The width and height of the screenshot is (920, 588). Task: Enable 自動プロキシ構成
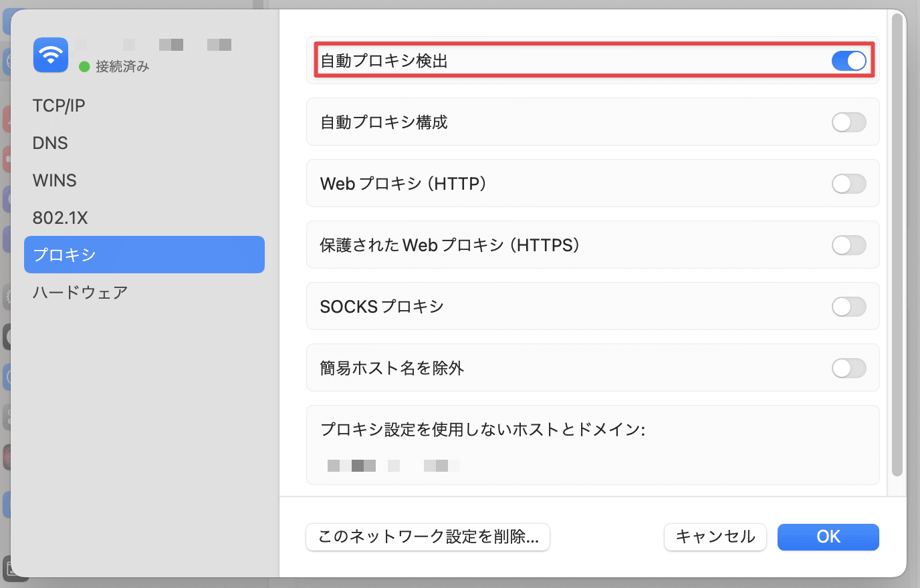coord(848,122)
